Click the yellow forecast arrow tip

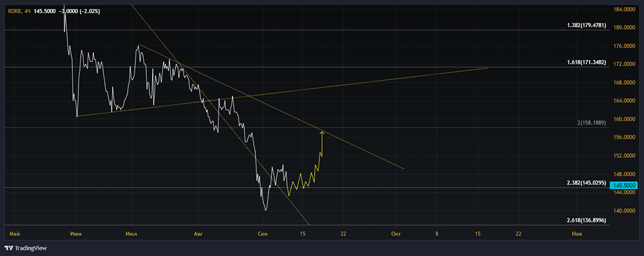tap(322, 132)
